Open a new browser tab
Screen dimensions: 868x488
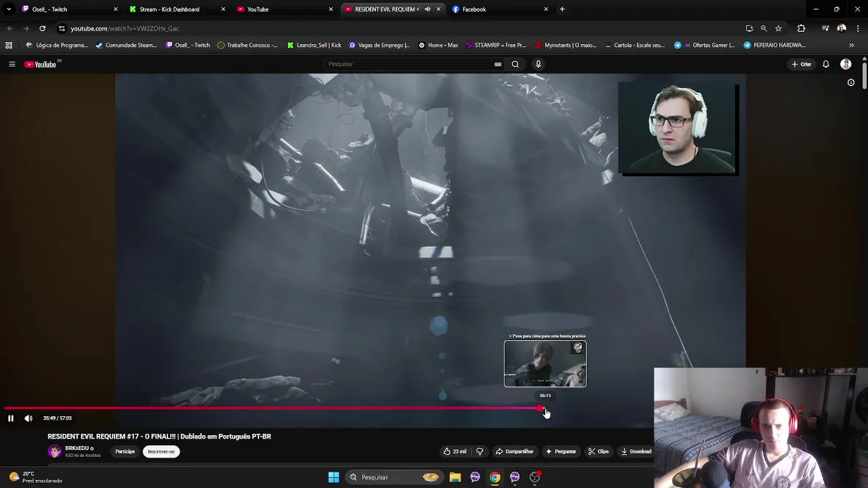tap(562, 9)
